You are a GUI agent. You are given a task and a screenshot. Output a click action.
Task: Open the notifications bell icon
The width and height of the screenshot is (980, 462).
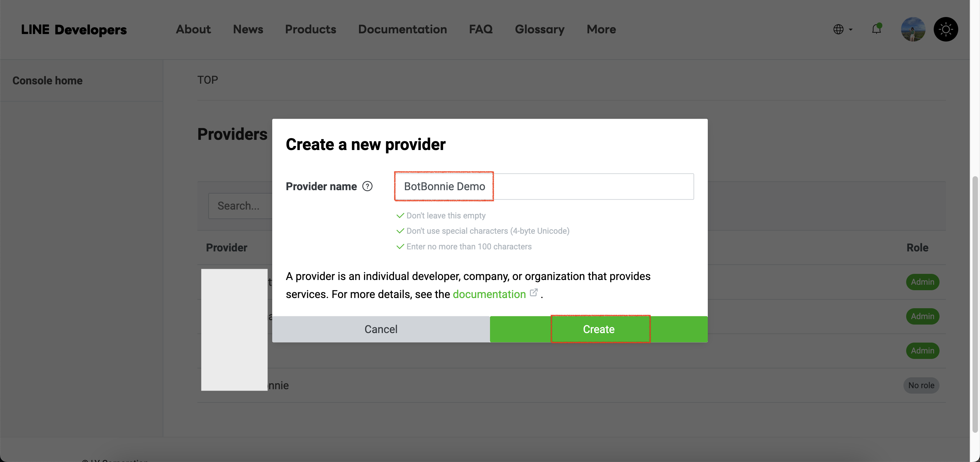(x=876, y=29)
